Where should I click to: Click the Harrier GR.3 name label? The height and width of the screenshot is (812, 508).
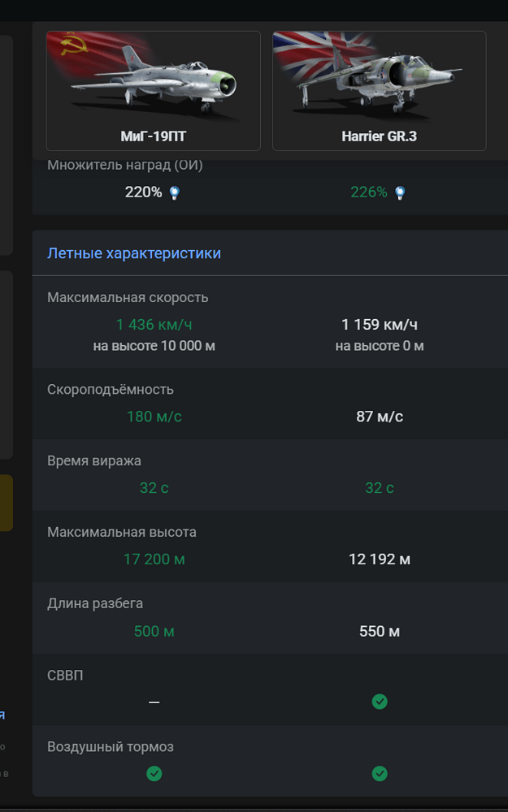point(380,136)
